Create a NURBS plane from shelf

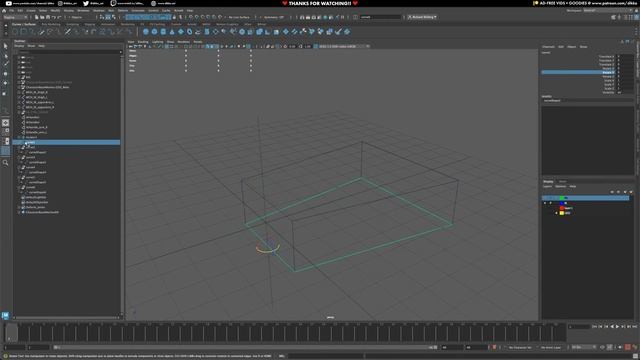(x=181, y=31)
